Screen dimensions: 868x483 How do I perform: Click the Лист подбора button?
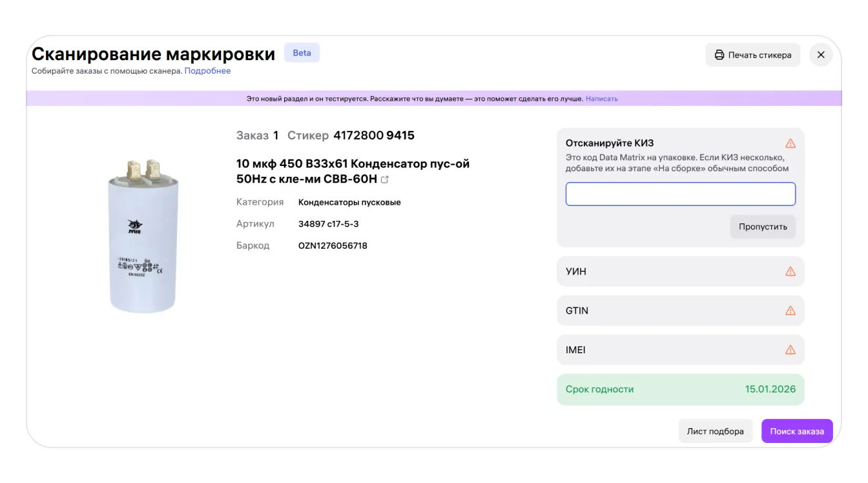coord(715,431)
